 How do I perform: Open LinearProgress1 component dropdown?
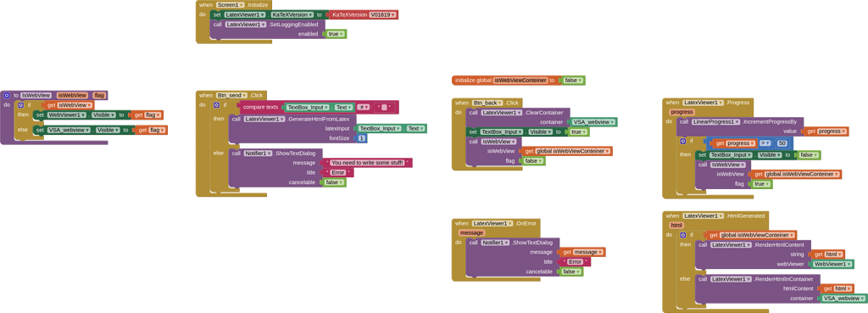pyautogui.click(x=716, y=121)
